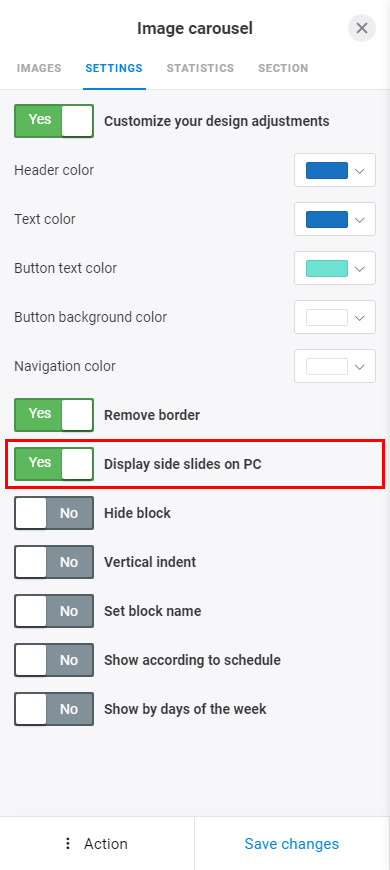Expand the Navigation color dropdown chevron

tap(359, 366)
